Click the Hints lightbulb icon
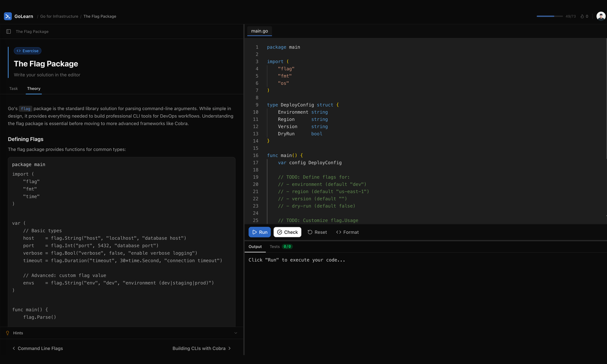Image resolution: width=607 pixels, height=364 pixels. click(8, 333)
